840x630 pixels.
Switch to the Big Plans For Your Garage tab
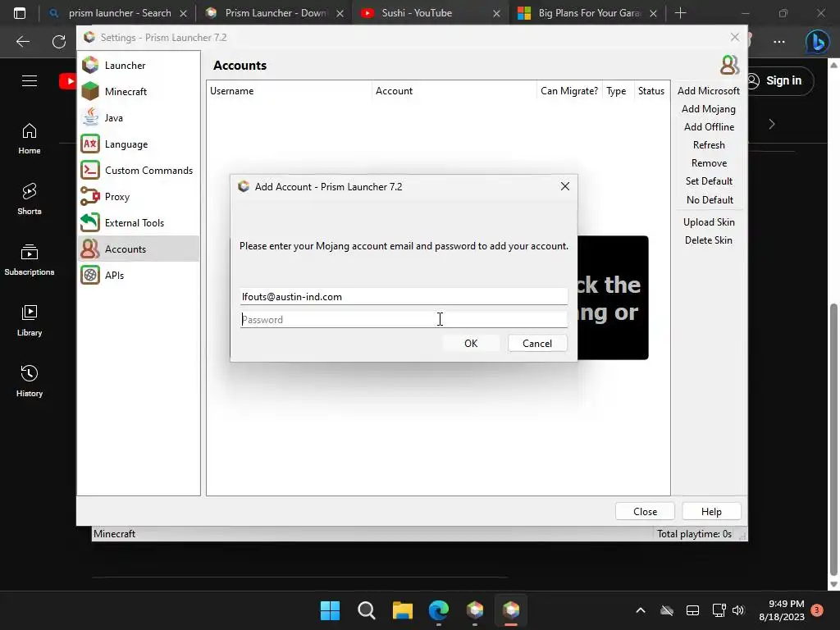coord(587,13)
